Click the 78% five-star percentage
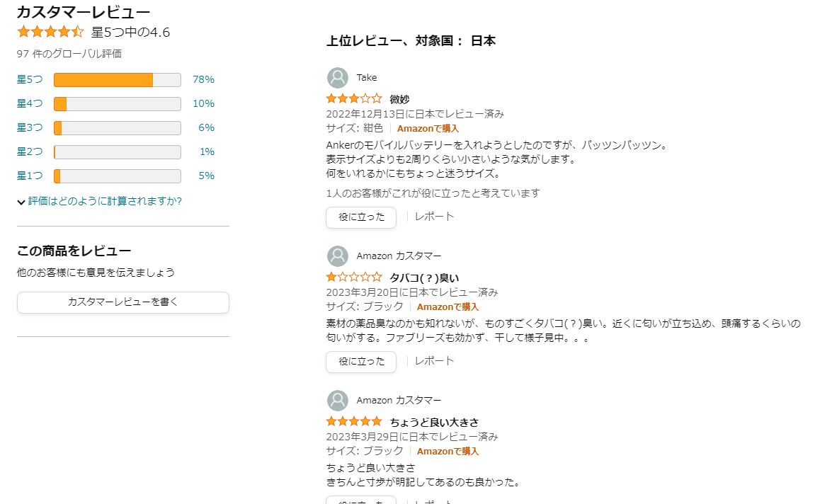 pos(203,79)
